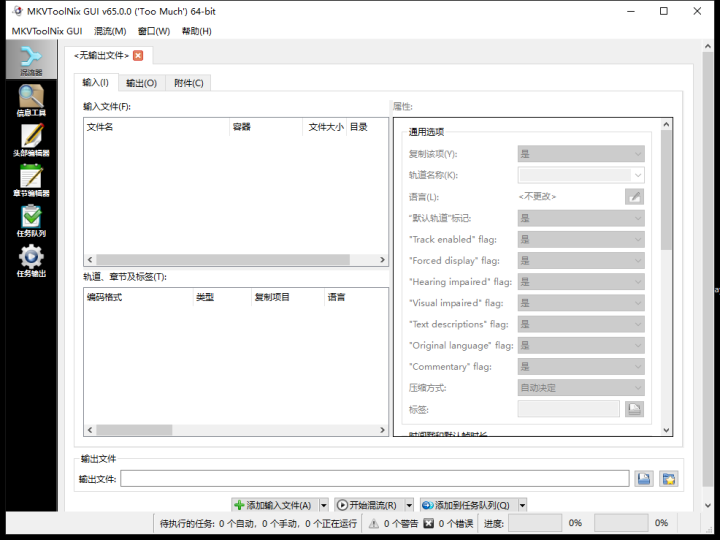Click the pending jobs status text

pos(258,523)
